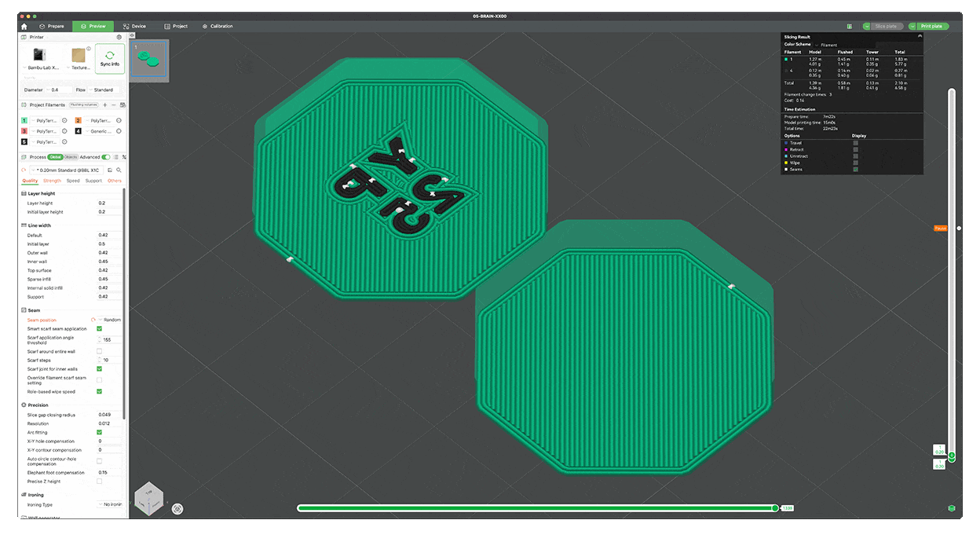Reset the modified process preset via revert icon
The width and height of the screenshot is (980, 542).
(22, 169)
